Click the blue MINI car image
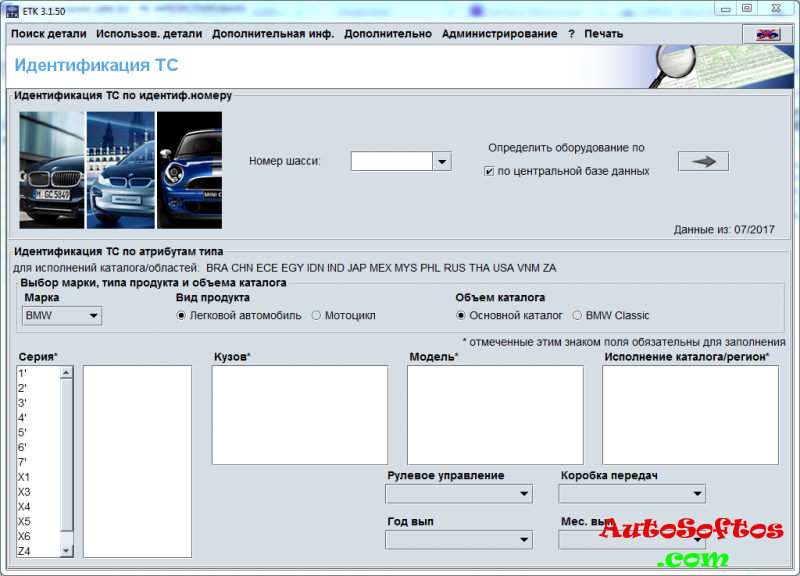 (x=190, y=170)
